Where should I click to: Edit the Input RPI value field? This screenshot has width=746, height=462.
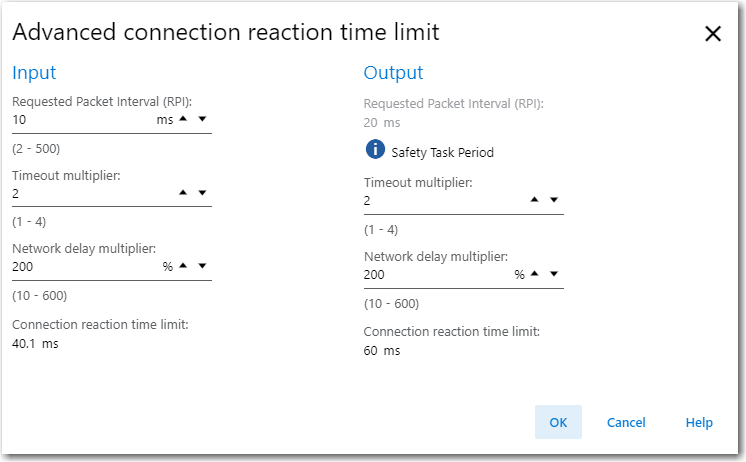click(x=80, y=120)
